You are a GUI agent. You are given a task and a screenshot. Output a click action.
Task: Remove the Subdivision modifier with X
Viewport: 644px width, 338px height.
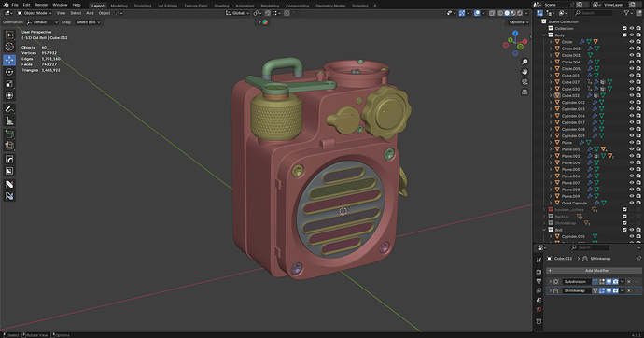point(629,282)
